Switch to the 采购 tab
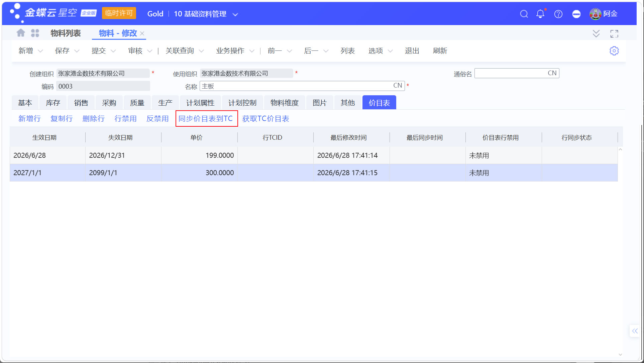The image size is (644, 363). 109,103
